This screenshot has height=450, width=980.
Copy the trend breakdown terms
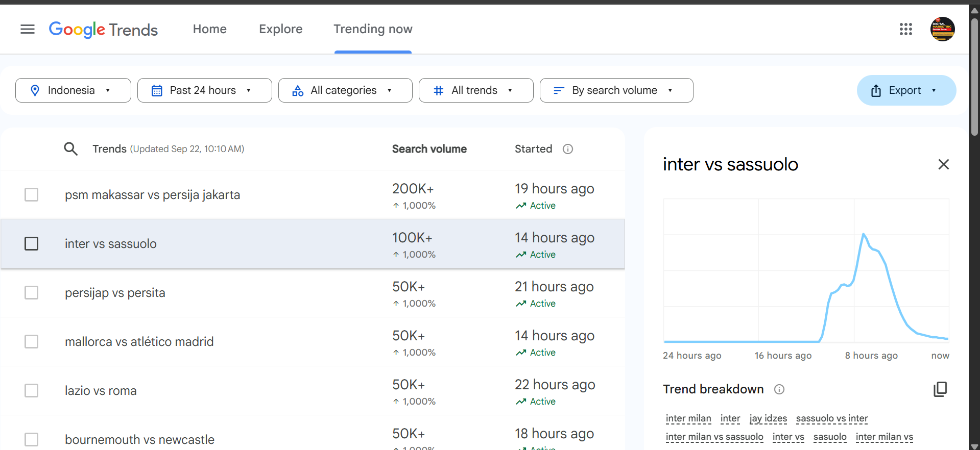point(940,389)
